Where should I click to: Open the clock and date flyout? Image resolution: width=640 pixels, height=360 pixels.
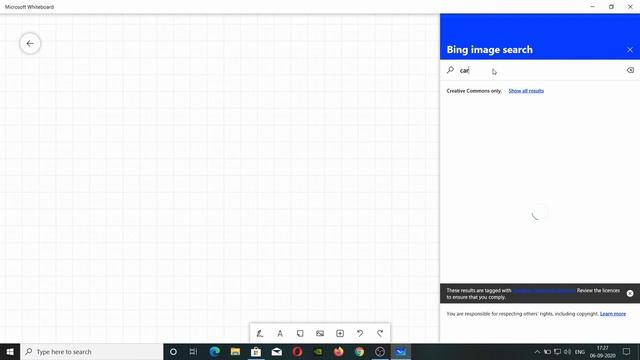pyautogui.click(x=602, y=352)
